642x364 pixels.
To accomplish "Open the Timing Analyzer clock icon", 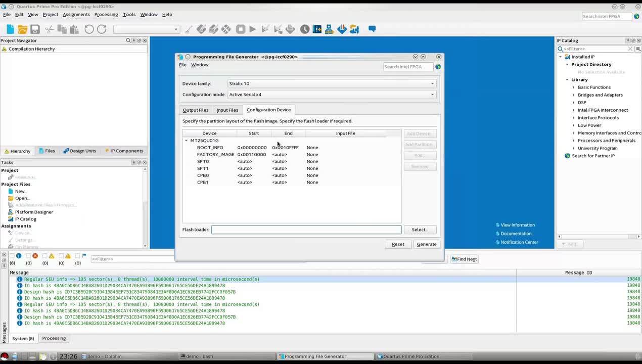I will (305, 29).
